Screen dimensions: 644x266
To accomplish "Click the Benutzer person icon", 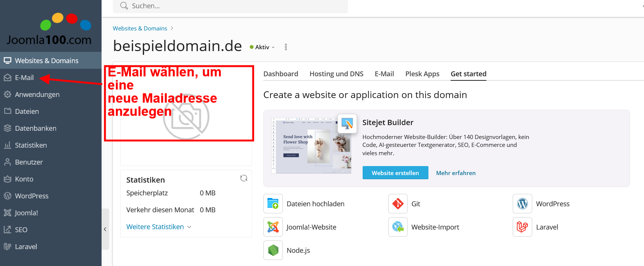I will click(x=8, y=162).
